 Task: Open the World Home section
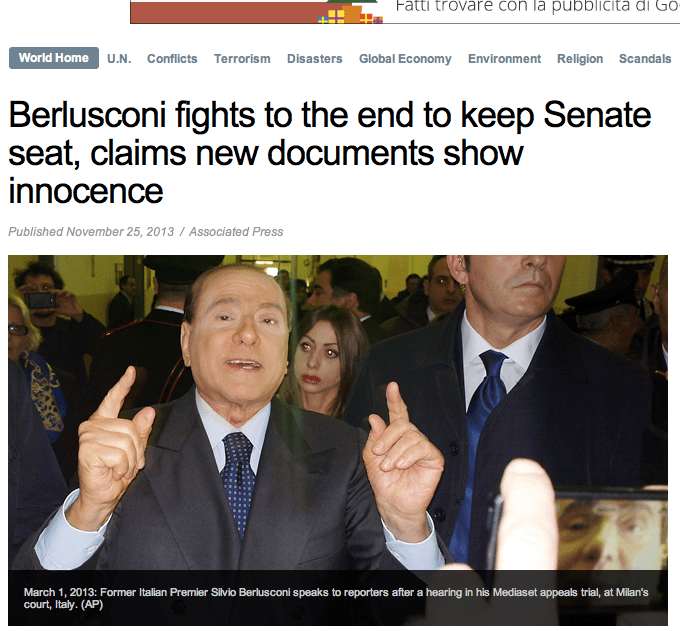tap(54, 58)
